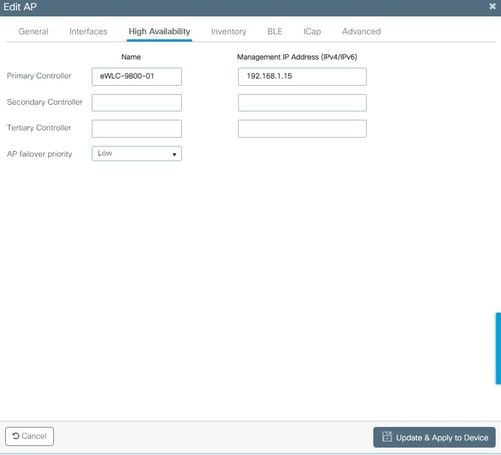This screenshot has width=501, height=455.
Task: Click the blue side panel handle
Action: [498, 348]
